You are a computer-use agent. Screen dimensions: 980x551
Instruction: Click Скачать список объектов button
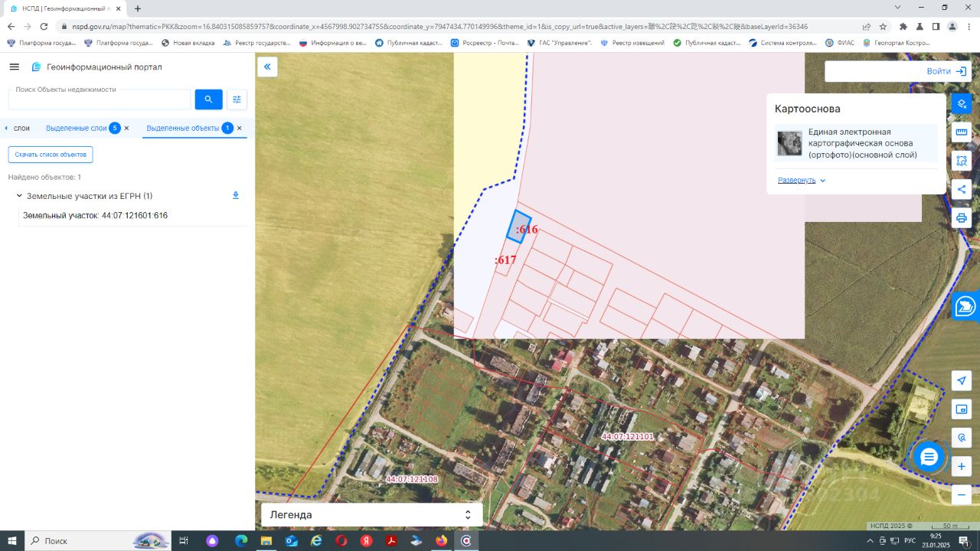coord(51,155)
